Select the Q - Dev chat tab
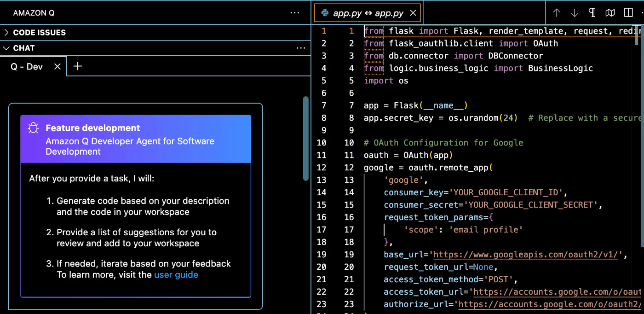This screenshot has width=644, height=314. tap(27, 67)
